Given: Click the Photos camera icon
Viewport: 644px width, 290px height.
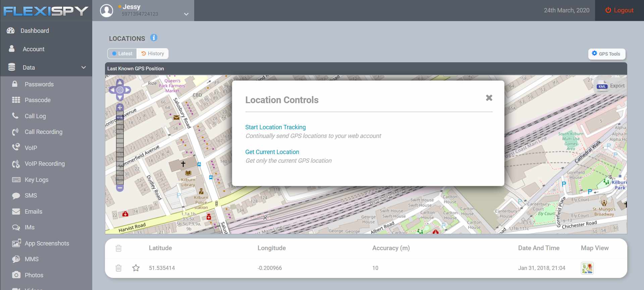Looking at the screenshot, I should tap(16, 275).
